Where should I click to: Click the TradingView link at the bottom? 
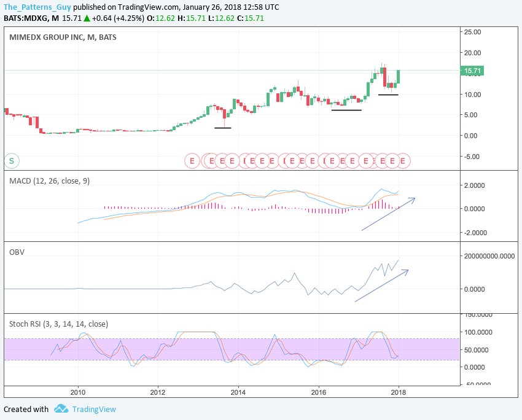[x=94, y=410]
